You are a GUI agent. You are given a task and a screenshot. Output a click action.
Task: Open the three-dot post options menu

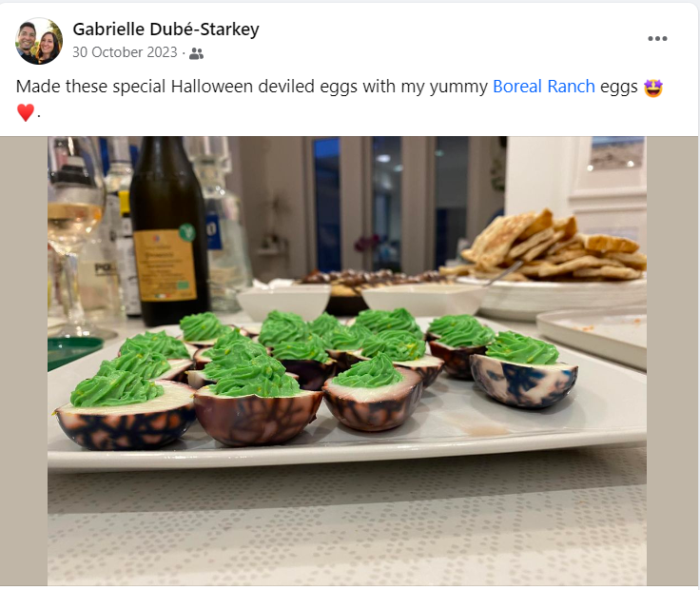(x=657, y=39)
